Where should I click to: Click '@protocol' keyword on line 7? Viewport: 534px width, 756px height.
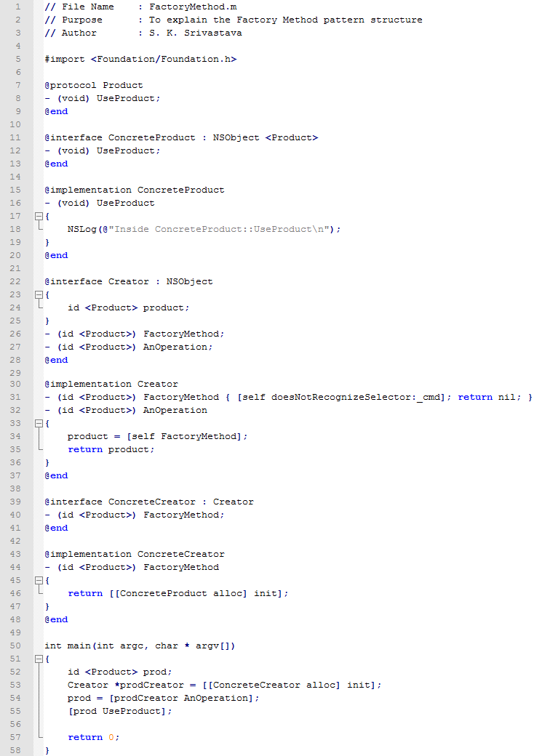pos(71,85)
